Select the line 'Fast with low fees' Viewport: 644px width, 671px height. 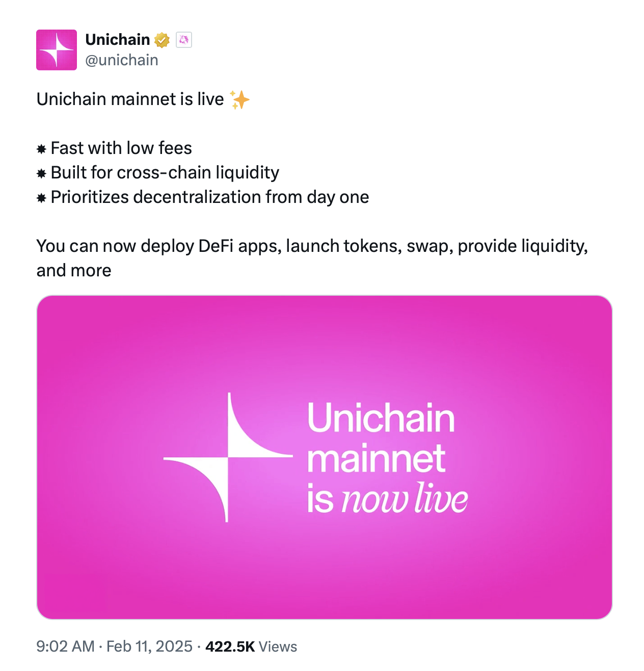point(121,148)
